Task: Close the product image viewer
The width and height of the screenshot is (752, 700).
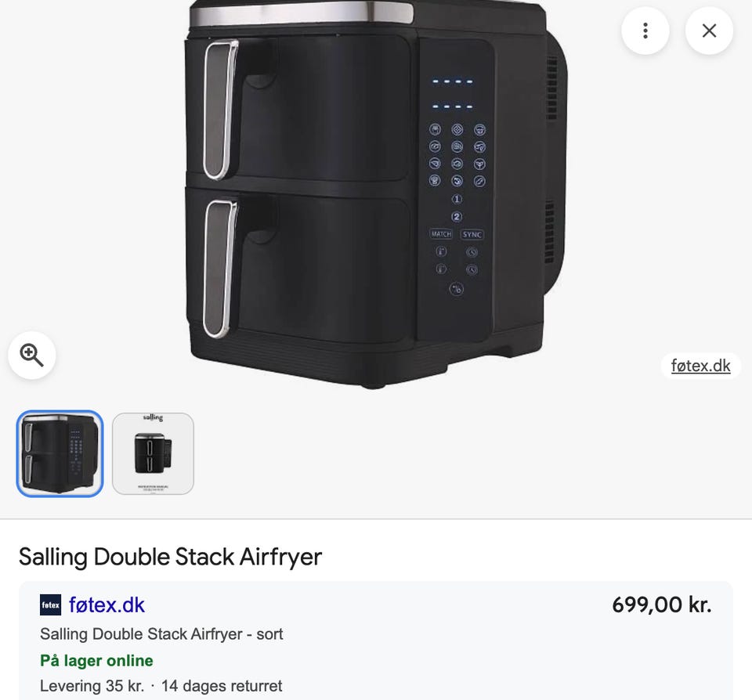Action: (x=709, y=31)
